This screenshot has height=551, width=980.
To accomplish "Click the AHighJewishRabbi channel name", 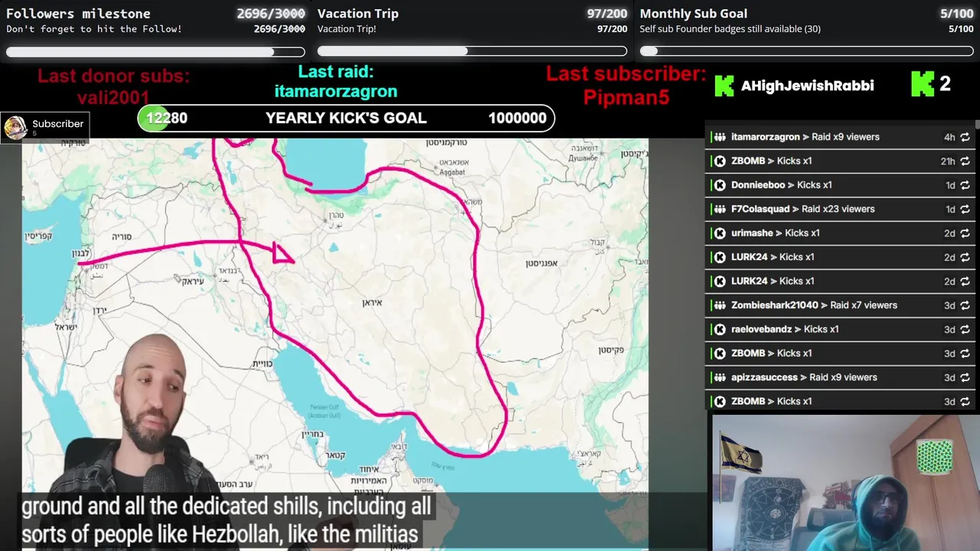I will click(x=807, y=86).
